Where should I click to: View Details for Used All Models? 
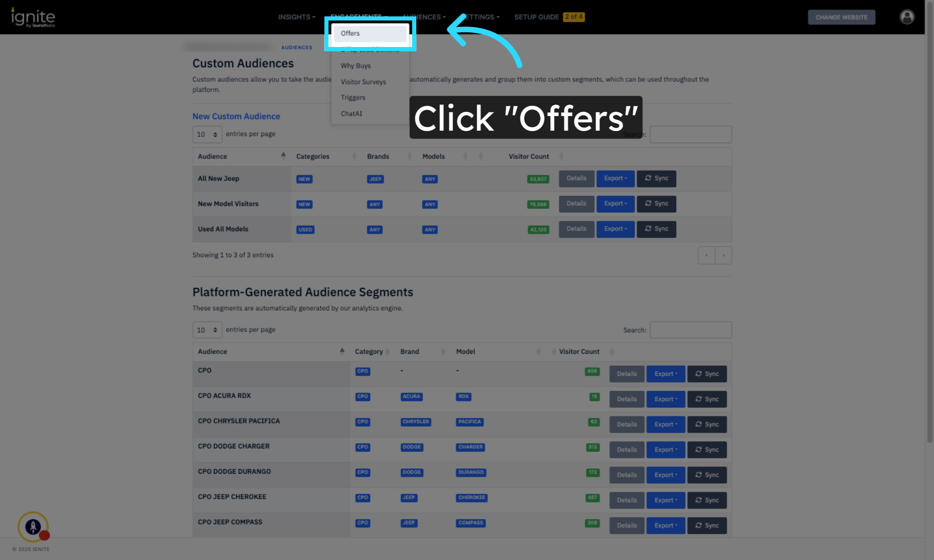[576, 229]
